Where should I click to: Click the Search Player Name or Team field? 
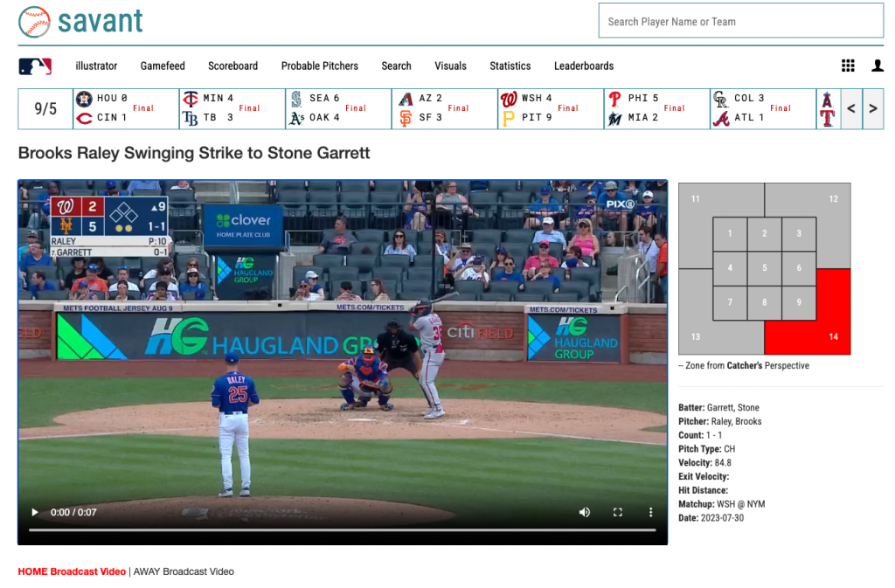pyautogui.click(x=740, y=21)
